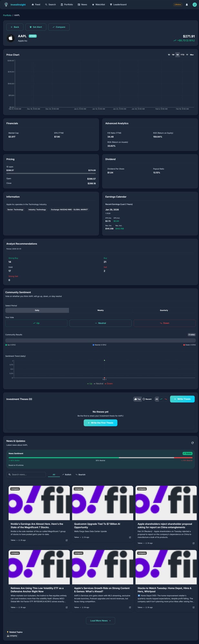Viewport: 199px width, 644px height.
Task: Select Weekly sentiment period
Action: pyautogui.click(x=101, y=310)
